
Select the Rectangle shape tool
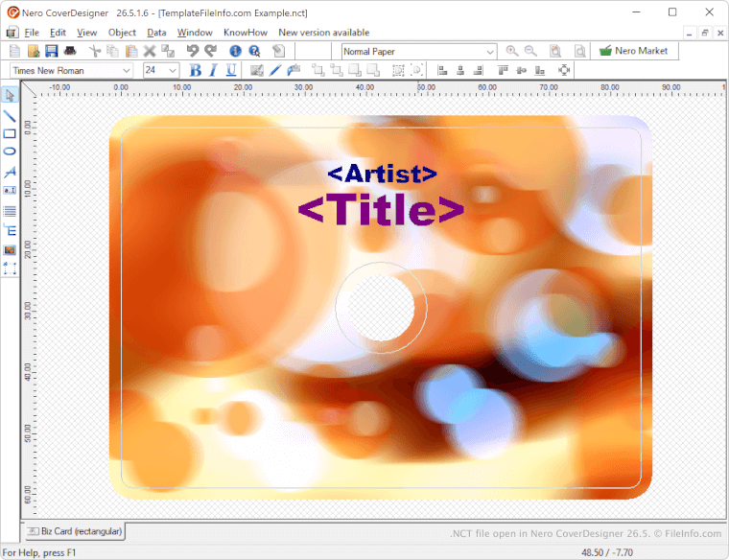tap(10, 133)
